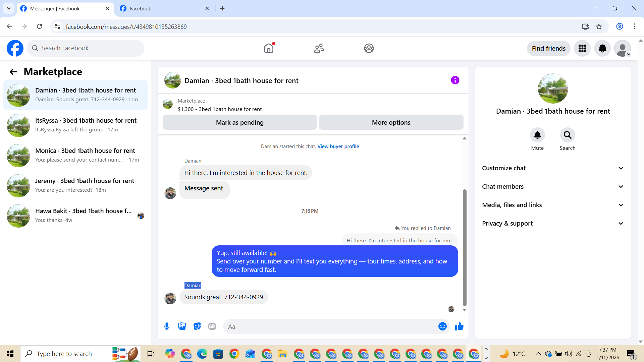Click the voice clip microphone icon
This screenshot has height=362, width=644.
click(x=167, y=326)
